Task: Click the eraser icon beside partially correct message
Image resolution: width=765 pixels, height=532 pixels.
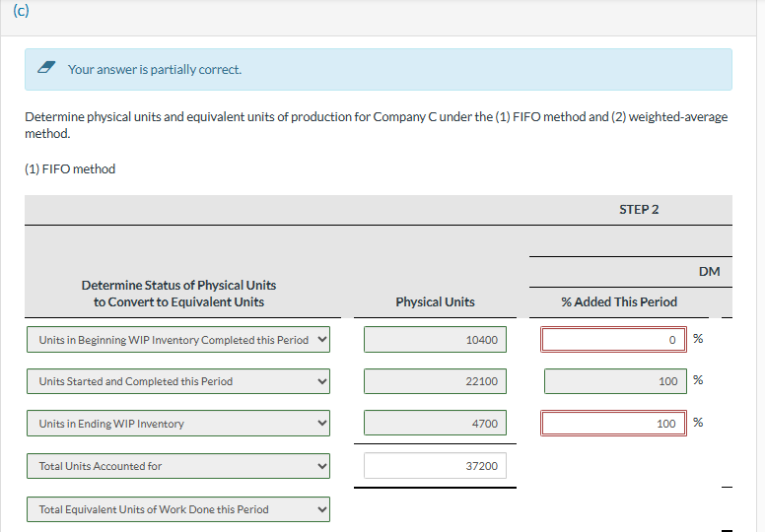Action: click(x=46, y=67)
